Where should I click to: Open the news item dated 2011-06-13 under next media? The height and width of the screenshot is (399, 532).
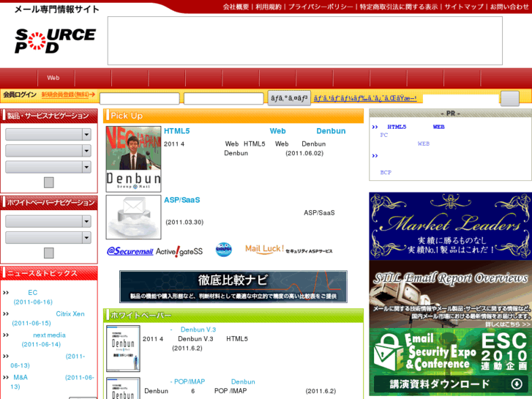(48, 361)
